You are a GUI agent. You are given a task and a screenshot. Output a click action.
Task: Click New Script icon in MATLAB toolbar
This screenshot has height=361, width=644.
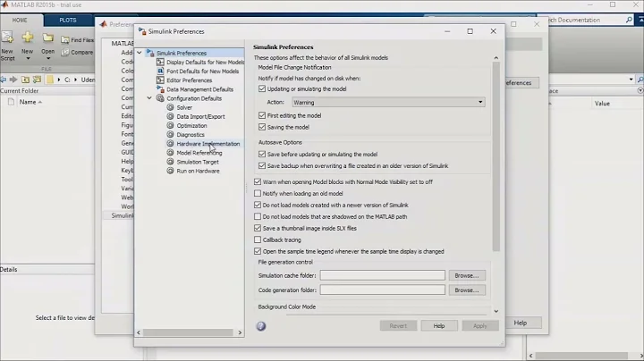(7, 38)
